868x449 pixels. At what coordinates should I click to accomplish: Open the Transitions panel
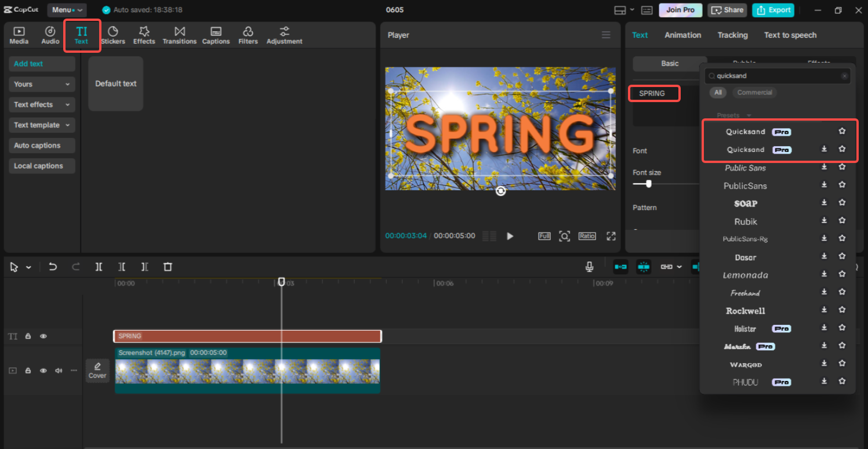tap(179, 35)
